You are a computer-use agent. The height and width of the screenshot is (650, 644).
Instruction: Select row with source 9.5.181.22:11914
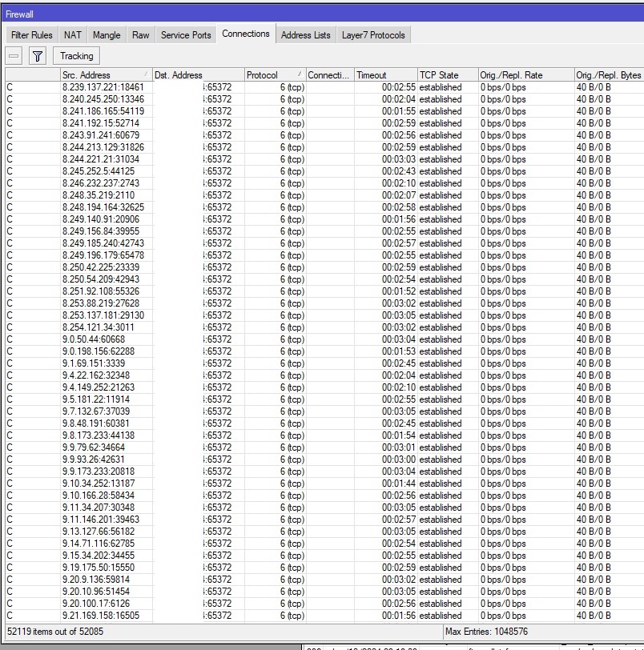tap(324, 399)
